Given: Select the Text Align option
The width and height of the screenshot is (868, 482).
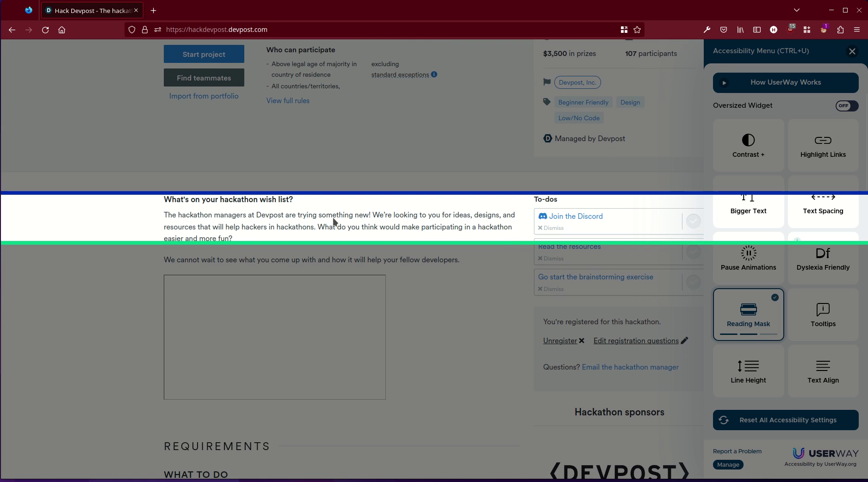Looking at the screenshot, I should 823,371.
